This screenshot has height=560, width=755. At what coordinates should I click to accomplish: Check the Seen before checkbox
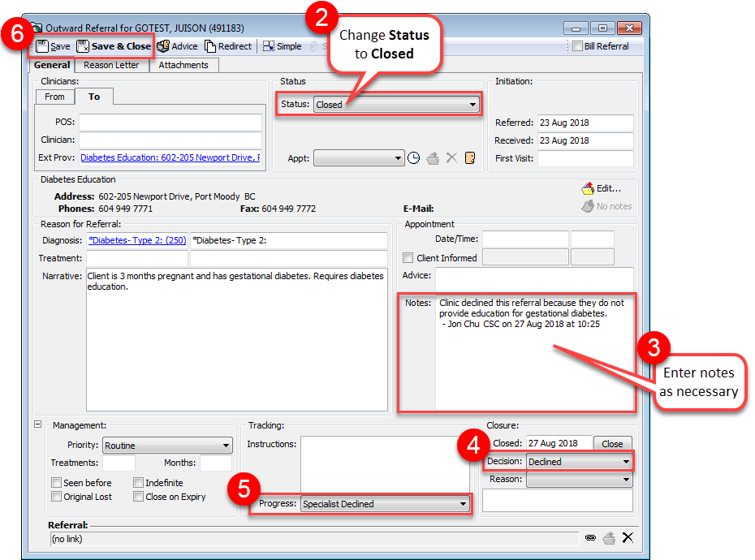click(57, 483)
